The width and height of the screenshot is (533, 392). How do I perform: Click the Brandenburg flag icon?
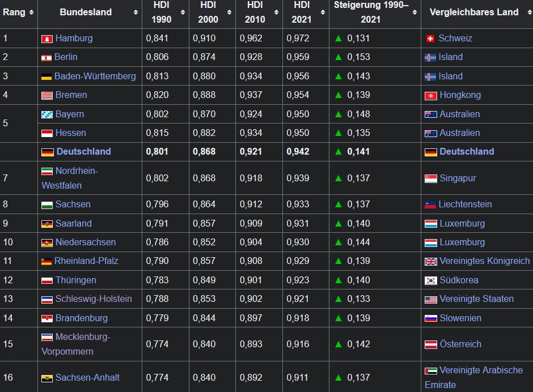47,318
